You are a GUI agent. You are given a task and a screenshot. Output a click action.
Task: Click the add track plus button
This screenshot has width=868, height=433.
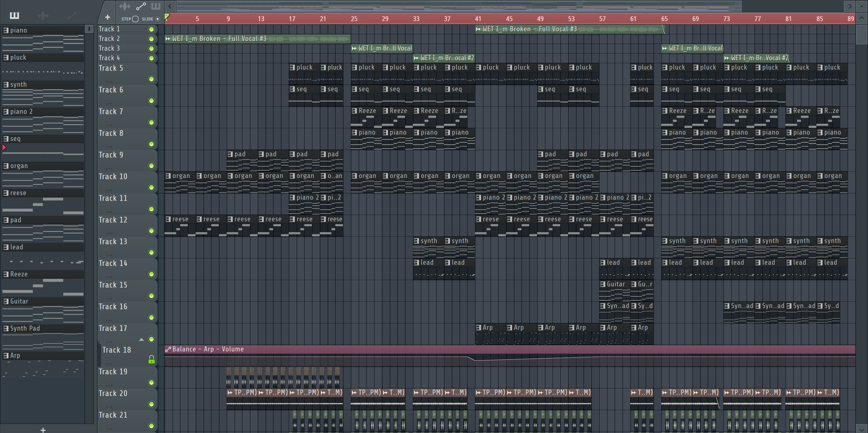point(108,17)
